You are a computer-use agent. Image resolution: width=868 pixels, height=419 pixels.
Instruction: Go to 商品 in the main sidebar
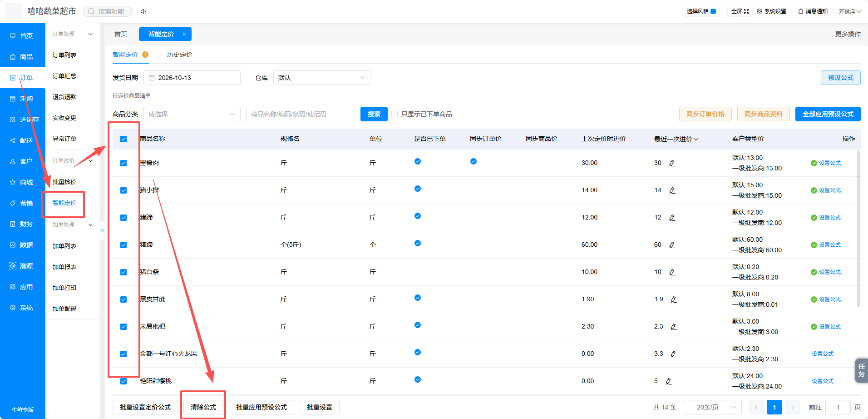pos(22,57)
